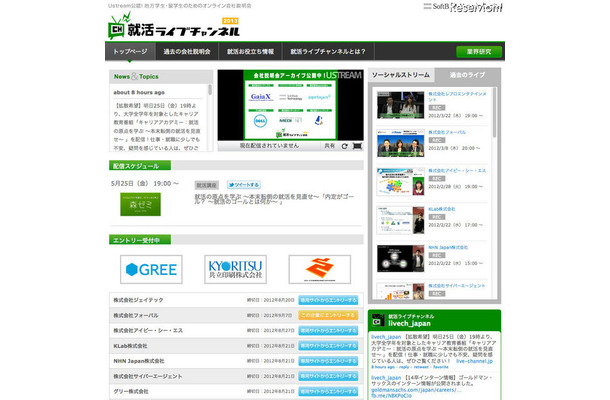Switch to the ソーシャルストリーム tab
Viewport: 610px width, 400px height.
[401, 75]
